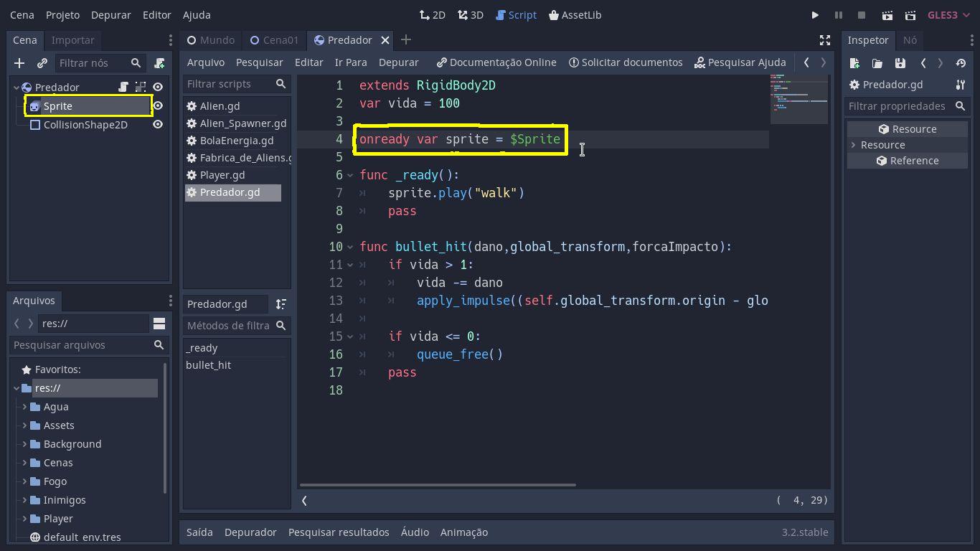The height and width of the screenshot is (551, 980).
Task: Toggle visibility of the Predador node
Action: click(x=158, y=88)
